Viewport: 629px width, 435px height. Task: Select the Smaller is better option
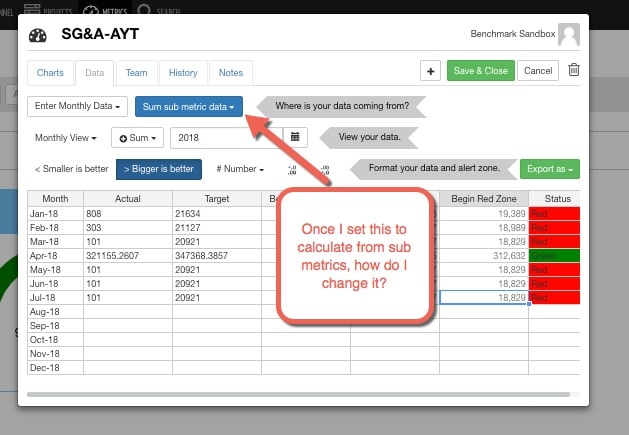coord(71,169)
